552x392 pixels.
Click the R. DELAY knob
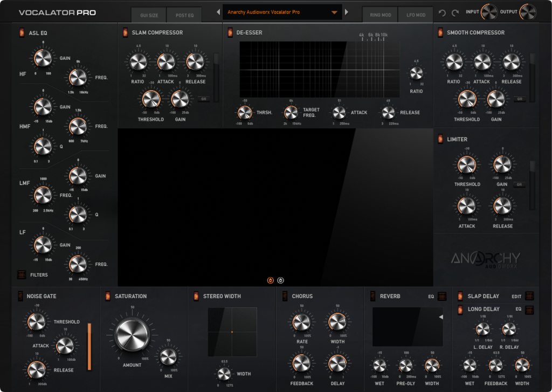509,329
